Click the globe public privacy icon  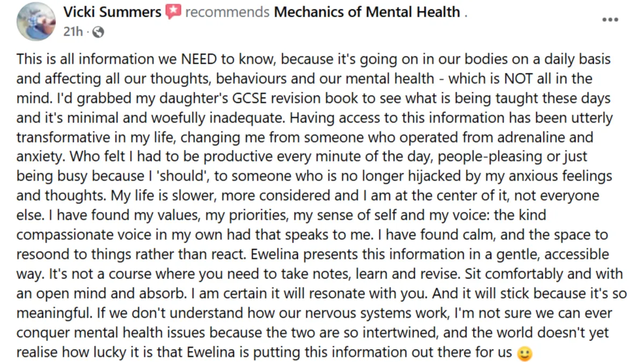[x=98, y=32]
